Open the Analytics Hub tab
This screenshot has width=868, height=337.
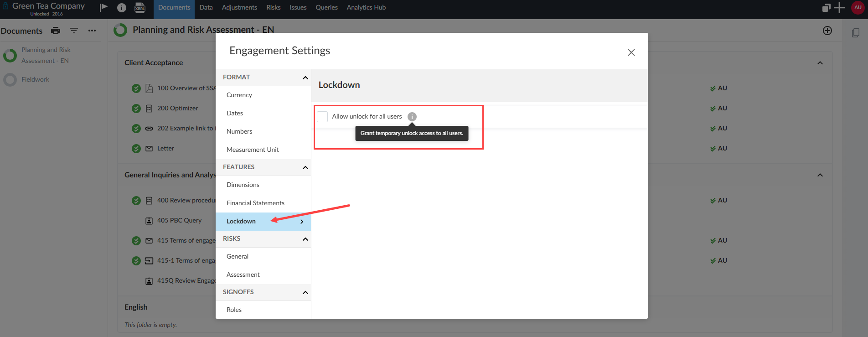pyautogui.click(x=366, y=8)
